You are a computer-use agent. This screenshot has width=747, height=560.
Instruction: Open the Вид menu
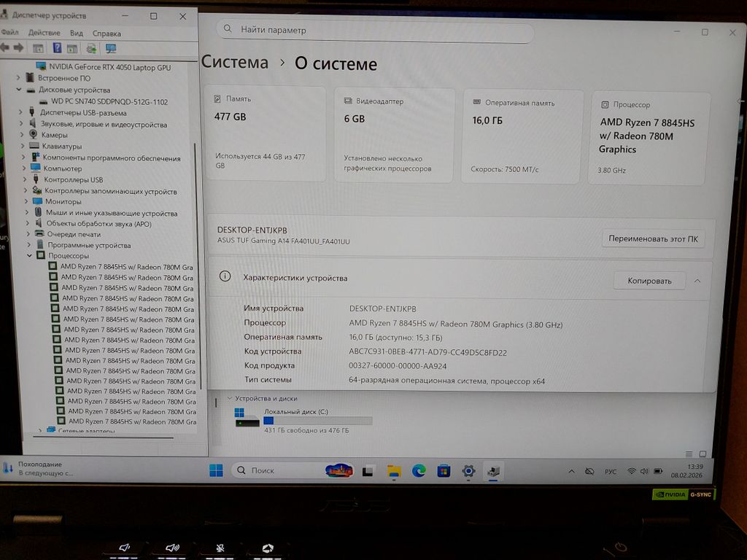pos(77,33)
